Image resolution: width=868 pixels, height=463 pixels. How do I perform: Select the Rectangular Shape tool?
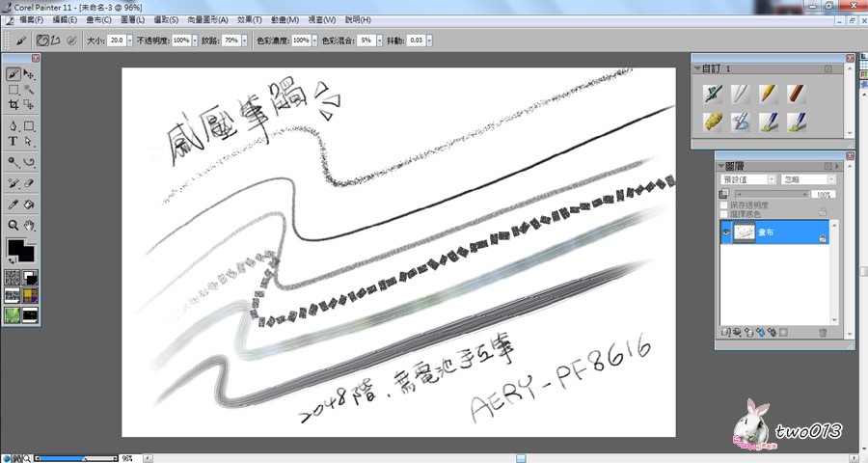click(x=29, y=126)
